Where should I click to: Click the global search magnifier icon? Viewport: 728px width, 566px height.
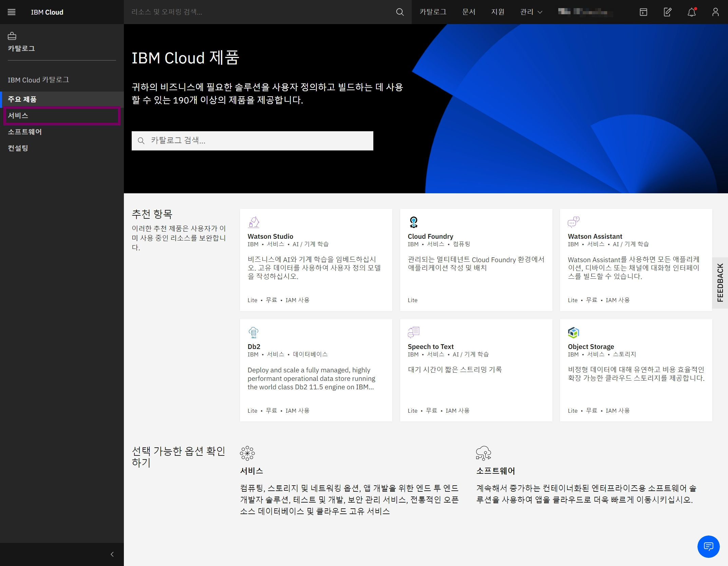pos(400,12)
